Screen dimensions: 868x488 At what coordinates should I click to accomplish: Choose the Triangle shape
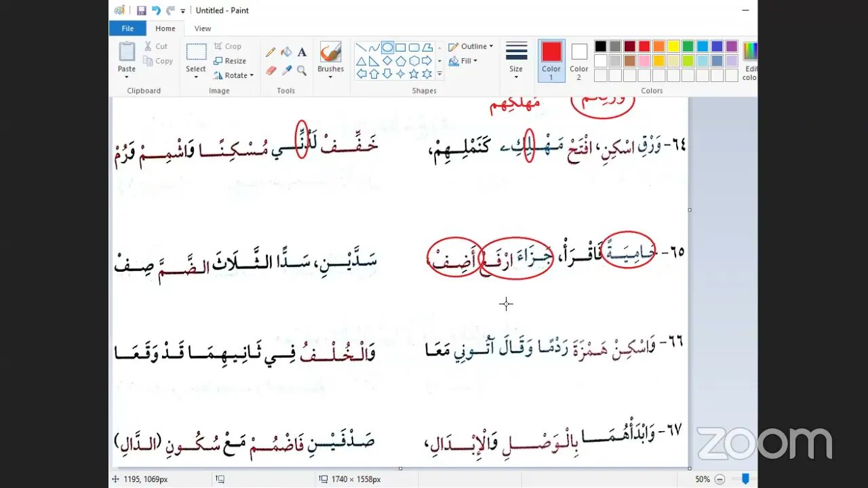pos(361,60)
